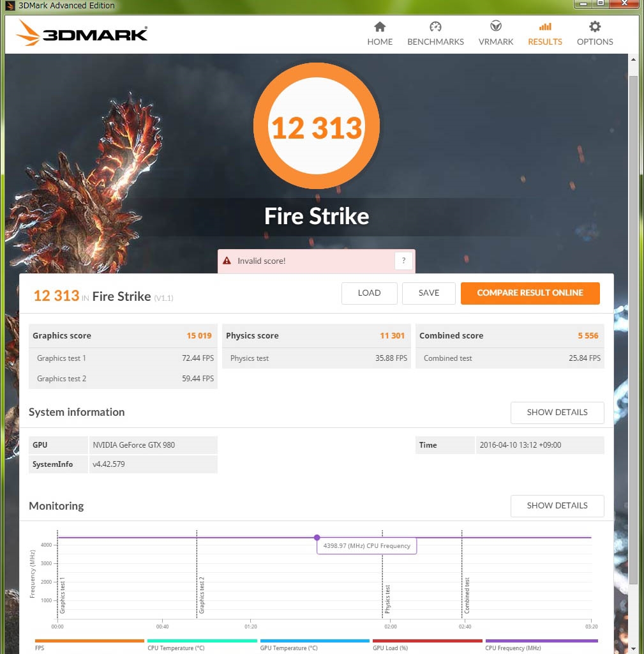Click SystemInfo version v4.42.579
This screenshot has height=654, width=644.
pyautogui.click(x=109, y=464)
